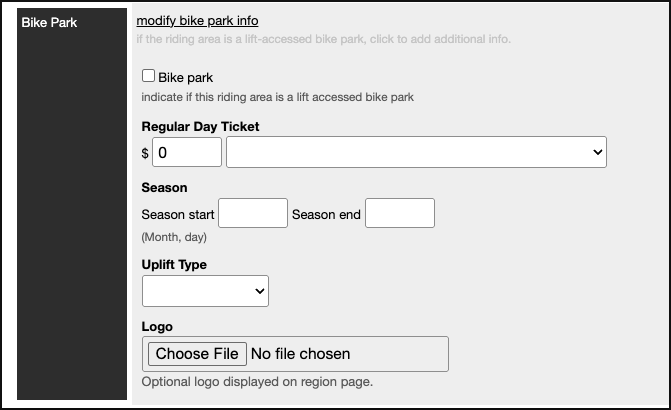Screen dimensions: 671x410
Task: Select the Bike Park label in dark sidebar
Action: (50, 21)
